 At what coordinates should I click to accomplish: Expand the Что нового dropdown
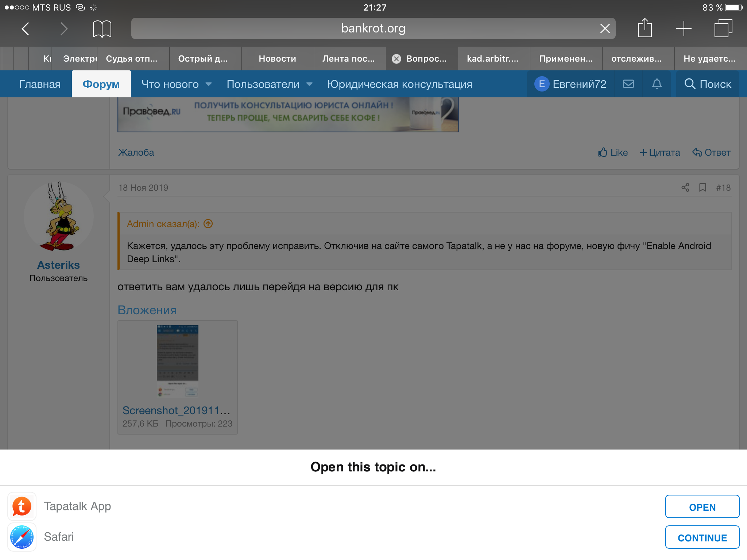click(x=209, y=84)
